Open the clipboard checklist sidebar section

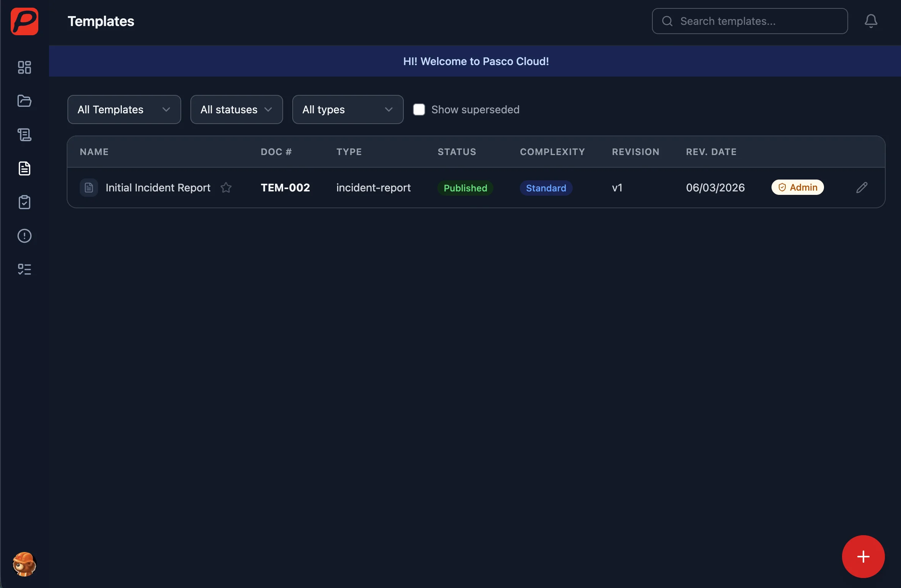coord(25,203)
